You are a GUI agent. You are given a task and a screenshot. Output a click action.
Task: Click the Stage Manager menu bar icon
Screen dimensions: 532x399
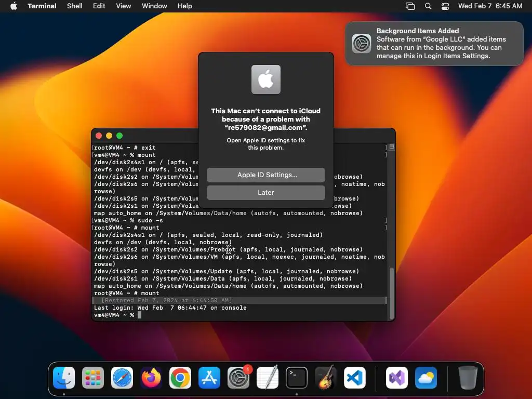coord(410,6)
